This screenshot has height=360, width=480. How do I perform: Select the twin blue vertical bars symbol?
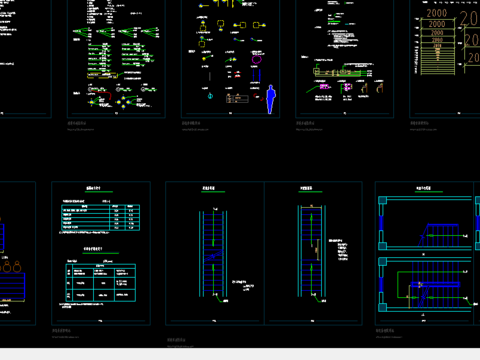point(256,75)
